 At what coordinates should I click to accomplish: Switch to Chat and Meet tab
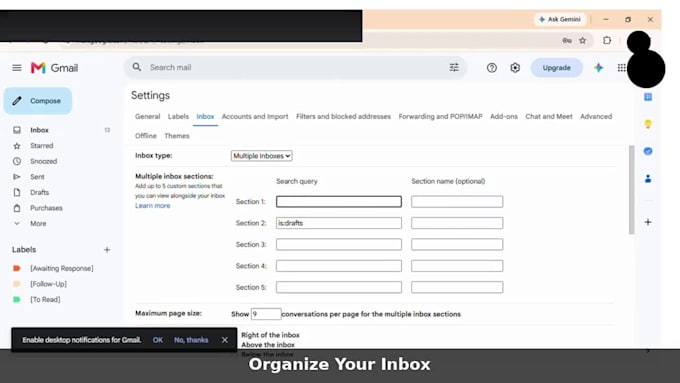click(549, 117)
